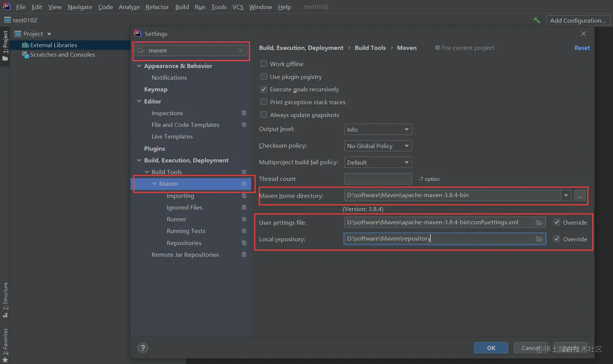This screenshot has width=613, height=364.
Task: Click the project-level icon beside File and Code Templates
Action: click(244, 125)
